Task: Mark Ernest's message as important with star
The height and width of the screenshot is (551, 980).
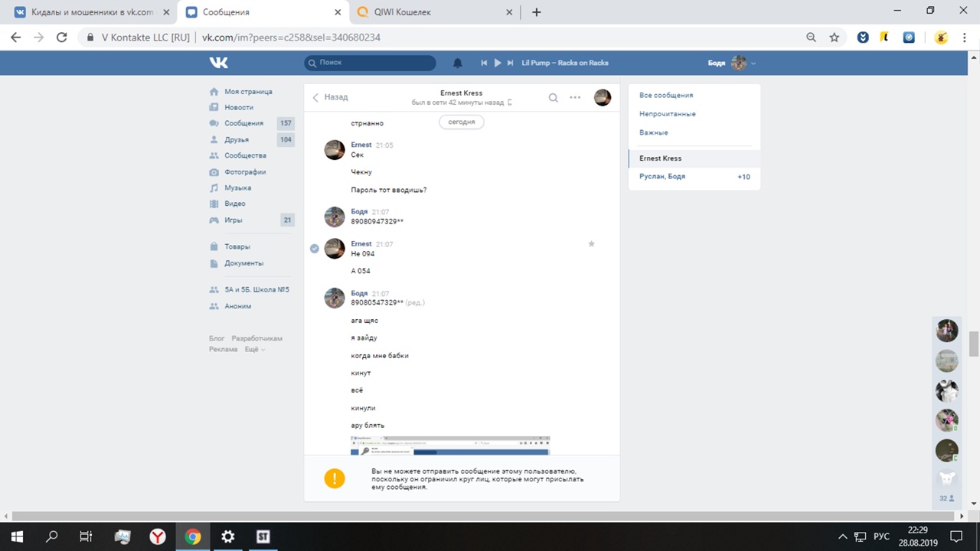Action: 591,244
